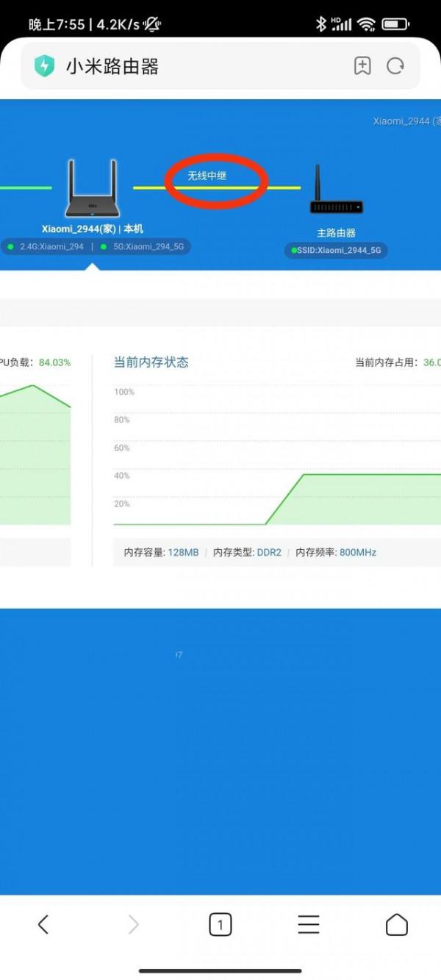Click the 100% axis label in memory chart
This screenshot has width=441, height=980.
(124, 392)
